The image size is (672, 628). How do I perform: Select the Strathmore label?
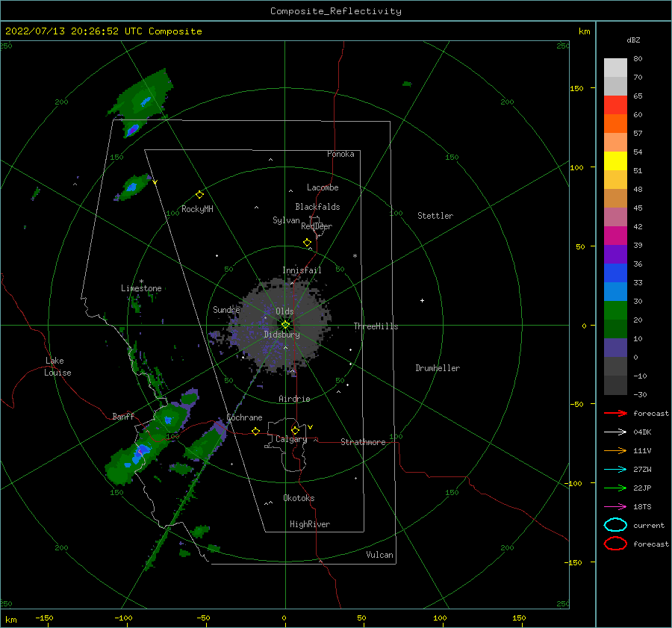363,442
